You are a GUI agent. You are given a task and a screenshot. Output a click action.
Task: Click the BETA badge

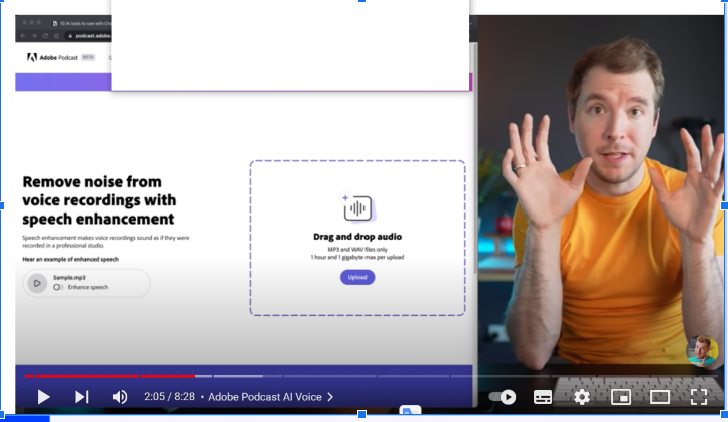point(88,58)
